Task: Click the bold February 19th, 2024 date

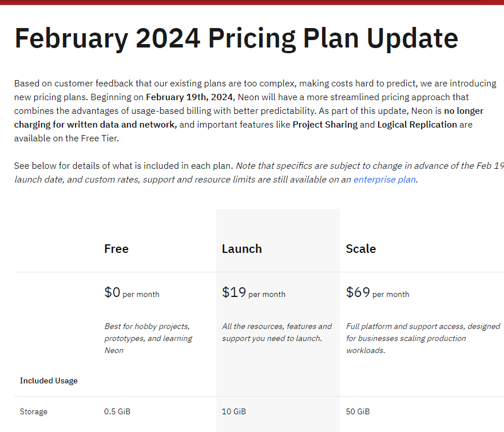Action: tap(190, 97)
